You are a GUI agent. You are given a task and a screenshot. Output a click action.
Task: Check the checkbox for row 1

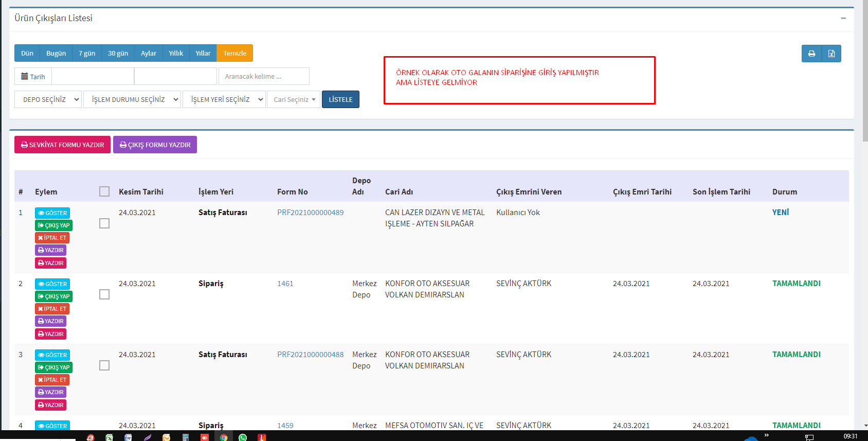click(x=104, y=223)
